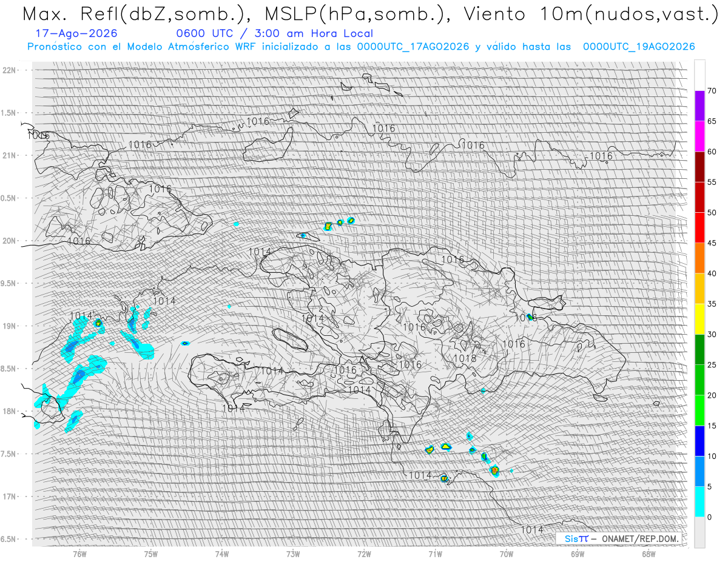Click the '1.5N' latitude axis label

(8, 113)
